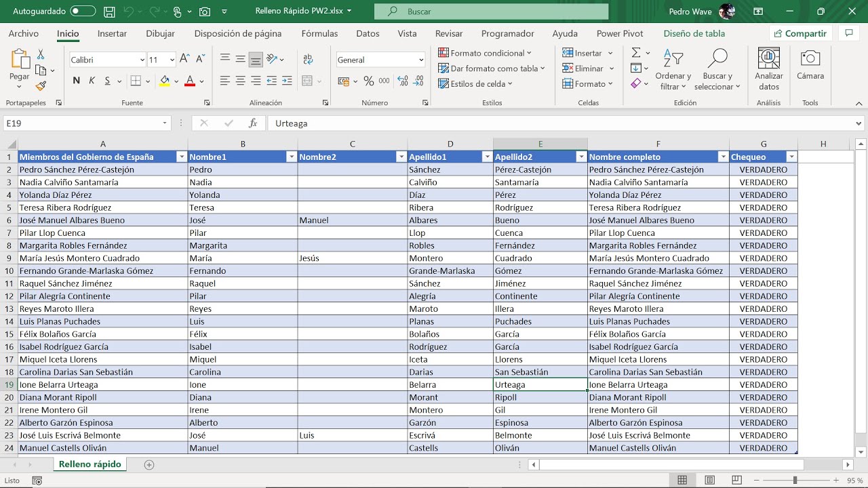Open the Archivo menu
Viewport: 868px width, 488px height.
(24, 33)
